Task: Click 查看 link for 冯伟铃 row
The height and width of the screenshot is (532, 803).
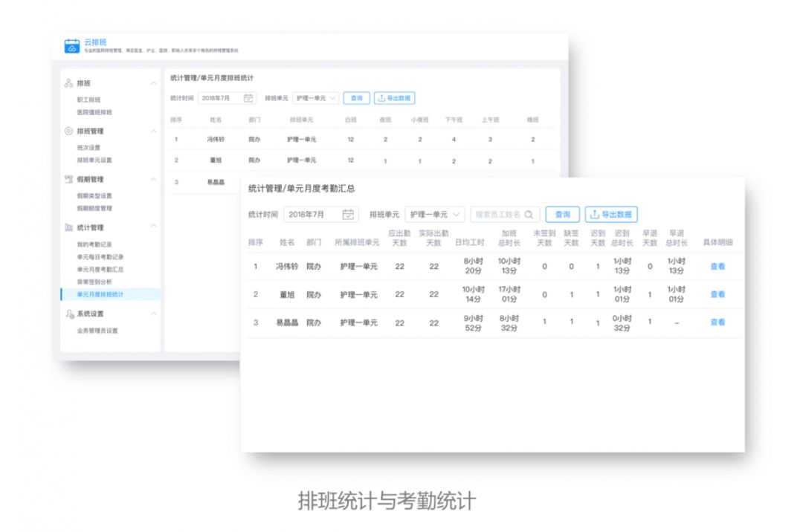Action: tap(717, 267)
